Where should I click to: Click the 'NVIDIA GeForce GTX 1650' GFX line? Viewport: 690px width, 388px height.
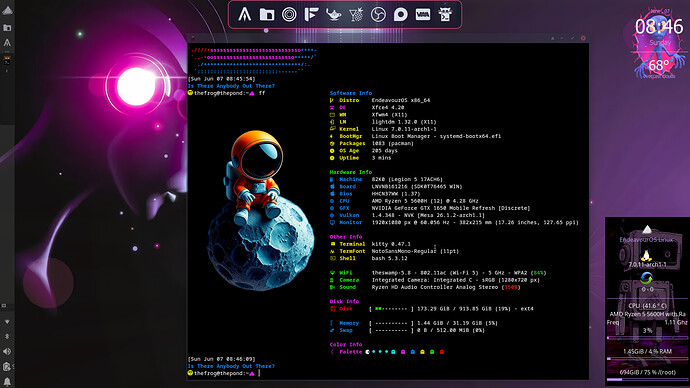(x=451, y=208)
